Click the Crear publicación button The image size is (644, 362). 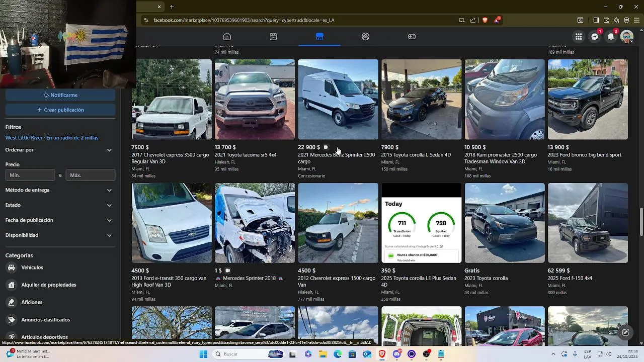pyautogui.click(x=60, y=110)
